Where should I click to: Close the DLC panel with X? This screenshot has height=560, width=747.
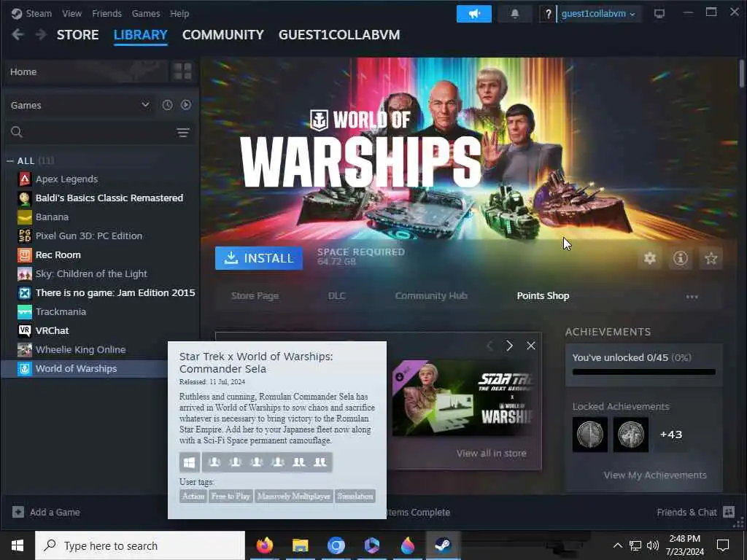531,346
